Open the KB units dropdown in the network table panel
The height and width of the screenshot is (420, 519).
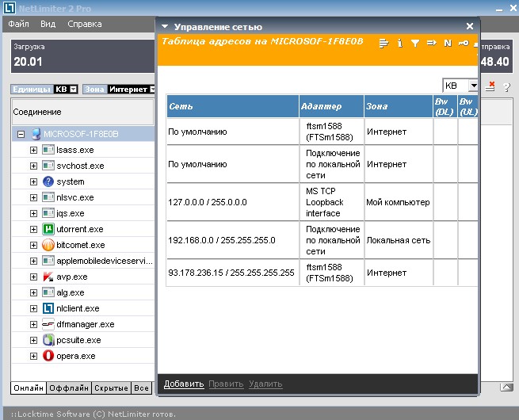pos(474,86)
